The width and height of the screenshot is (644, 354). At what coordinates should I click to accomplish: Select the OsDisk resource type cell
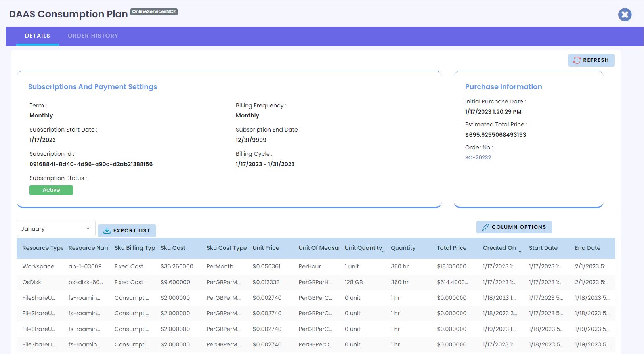point(32,282)
